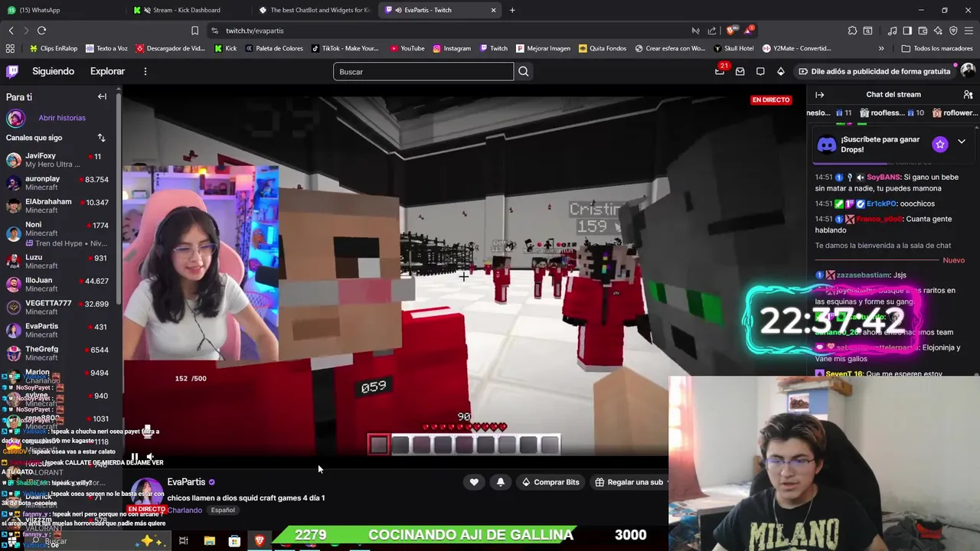Bookmark this page in address bar
The height and width of the screenshot is (551, 980).
(x=194, y=31)
